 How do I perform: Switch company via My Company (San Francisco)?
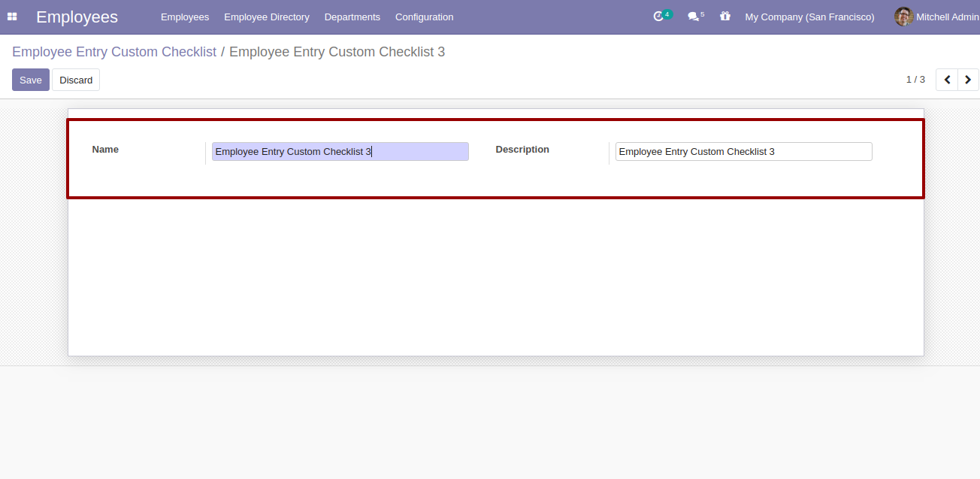click(x=809, y=17)
